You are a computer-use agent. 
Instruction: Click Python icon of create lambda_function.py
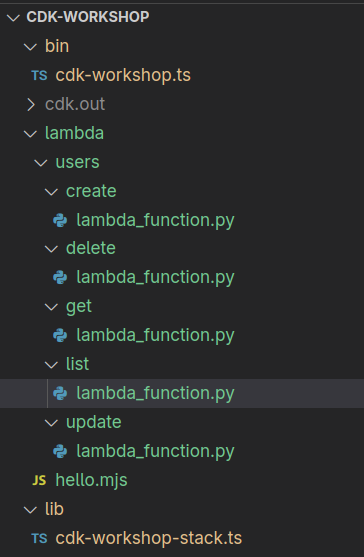pyautogui.click(x=60, y=220)
